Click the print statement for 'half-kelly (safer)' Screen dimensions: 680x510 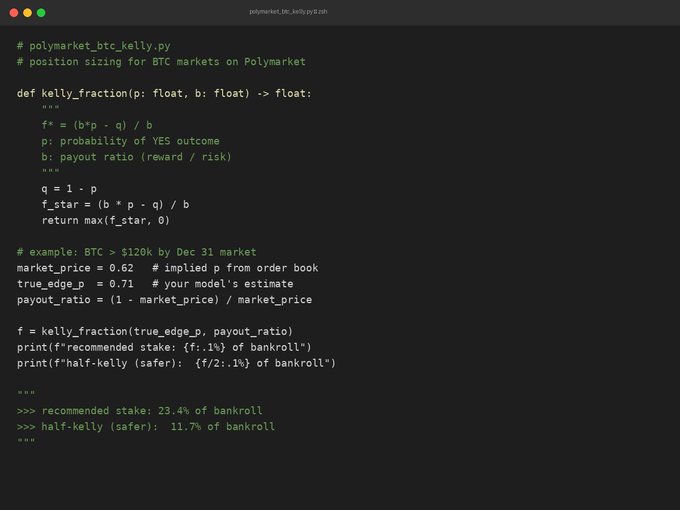click(177, 363)
